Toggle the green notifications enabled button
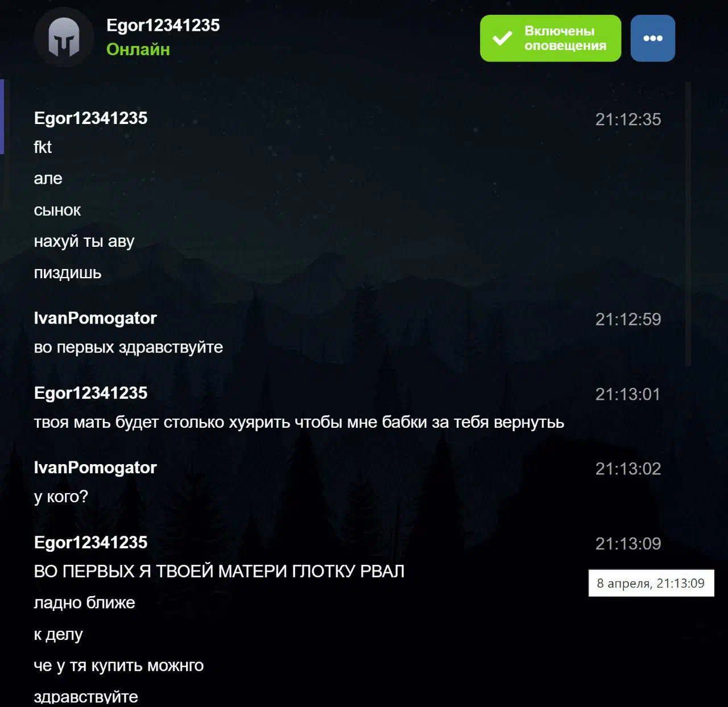 point(551,38)
